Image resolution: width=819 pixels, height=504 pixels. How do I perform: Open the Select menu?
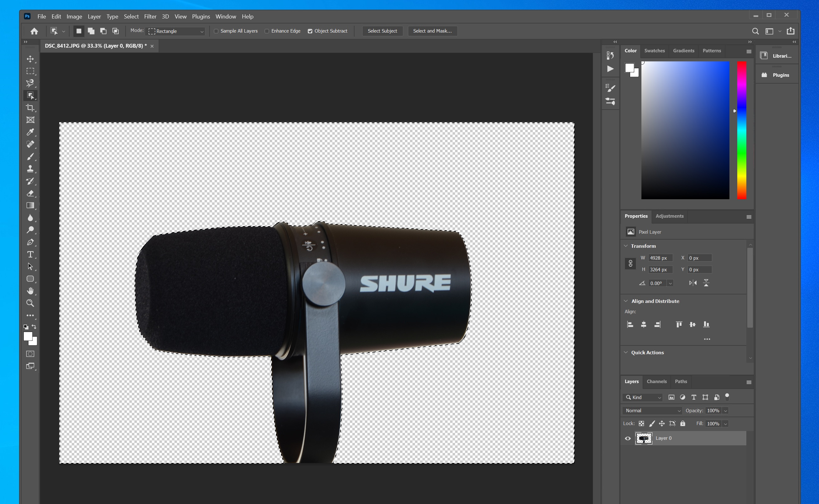click(131, 16)
